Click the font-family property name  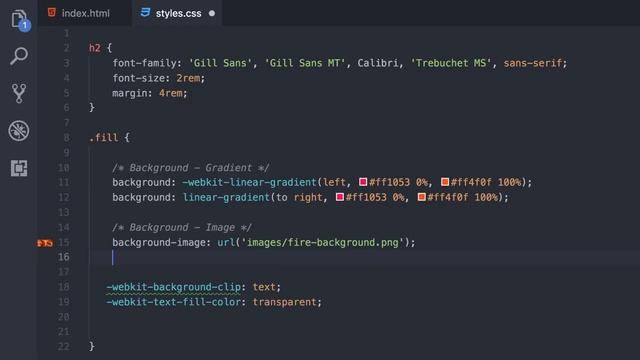(x=144, y=63)
